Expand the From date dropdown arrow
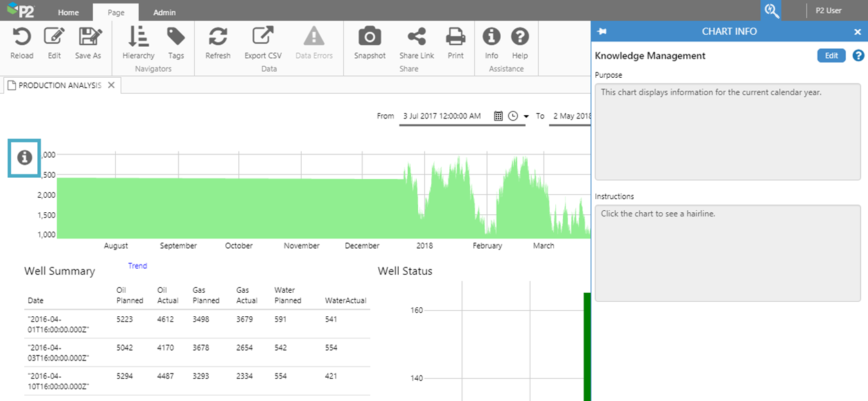 point(526,116)
